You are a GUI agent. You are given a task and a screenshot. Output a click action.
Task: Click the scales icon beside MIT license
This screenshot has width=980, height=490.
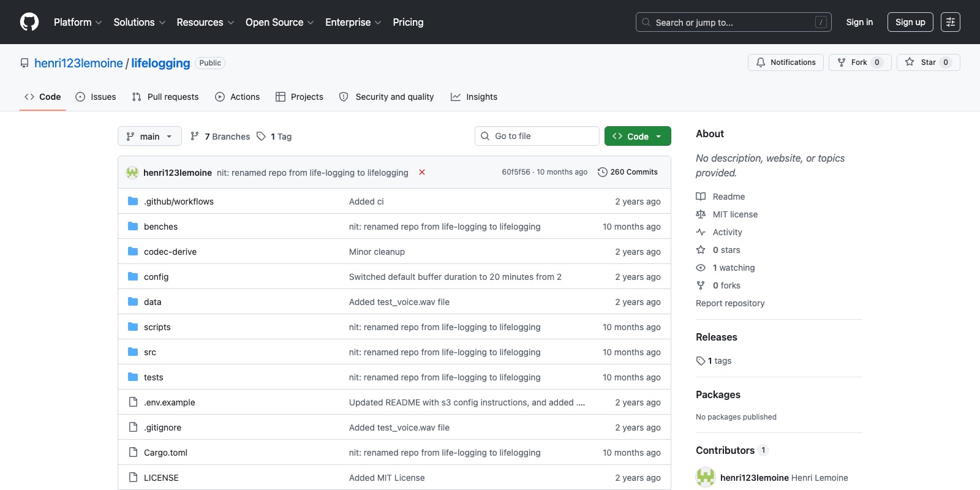point(701,214)
